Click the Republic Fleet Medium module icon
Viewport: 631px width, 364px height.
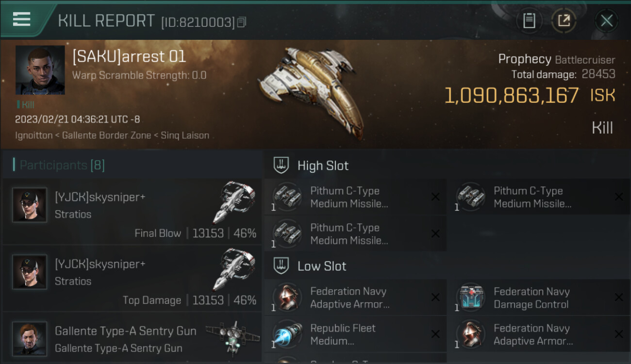click(x=286, y=334)
